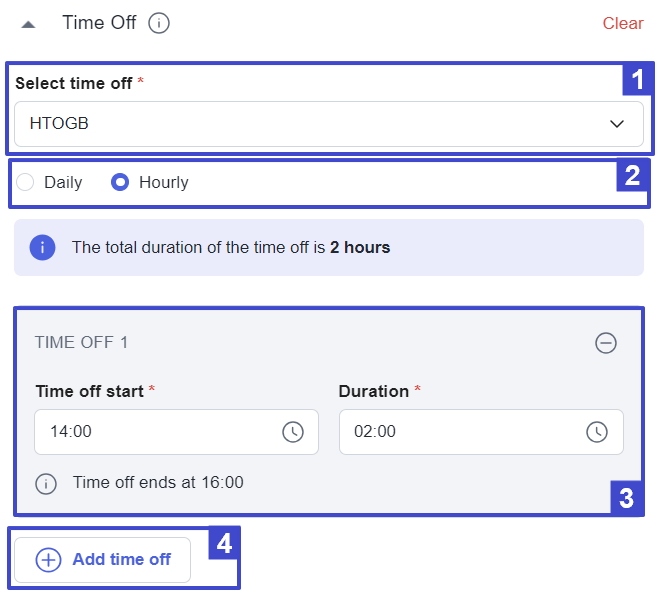Select the Hourly radio button

tap(120, 182)
